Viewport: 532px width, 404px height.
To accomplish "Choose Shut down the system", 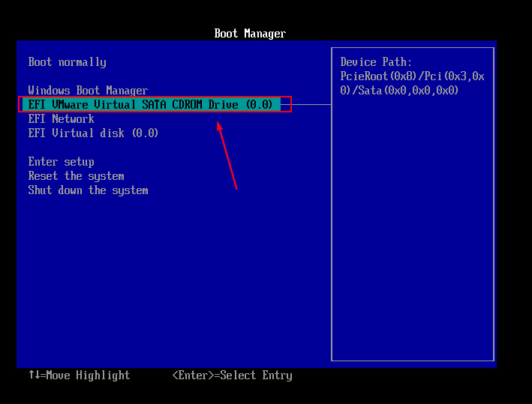I will [88, 190].
